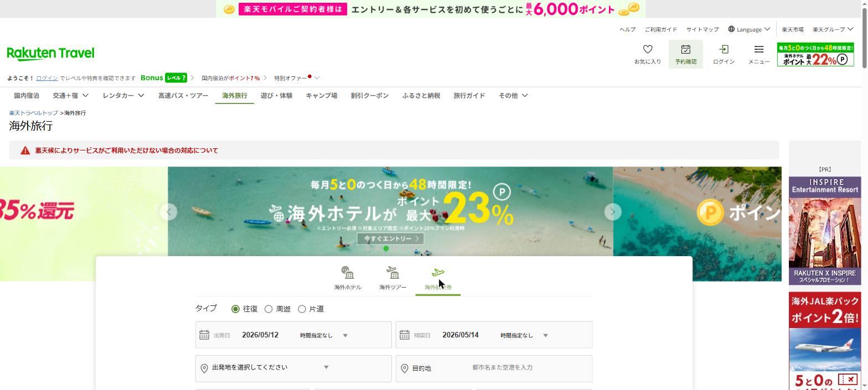This screenshot has height=390, width=868.
Task: Click the 出発日 calendar icon
Action: 204,335
